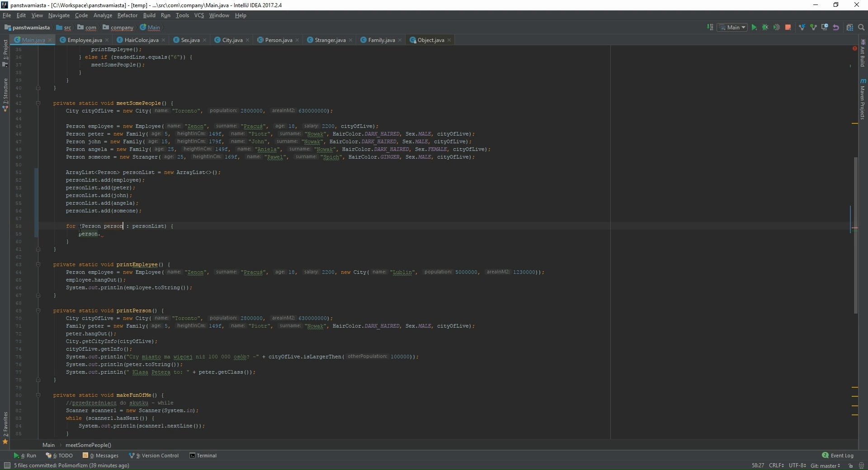Collapse the printEmployee method fold

pos(38,265)
